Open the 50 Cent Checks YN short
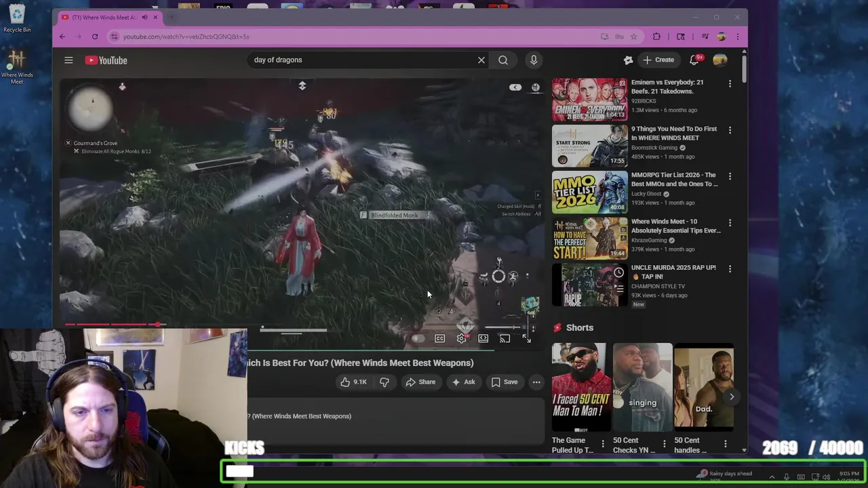 (x=642, y=388)
